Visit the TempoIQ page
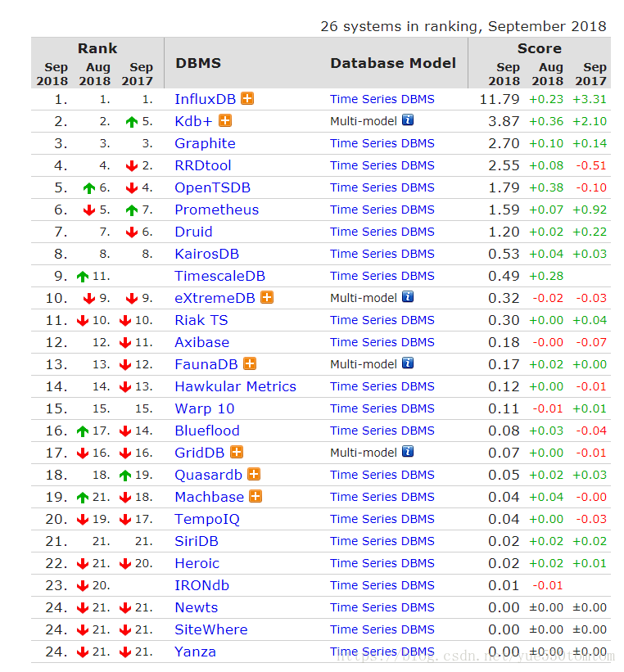This screenshot has height=672, width=624. coord(207,519)
